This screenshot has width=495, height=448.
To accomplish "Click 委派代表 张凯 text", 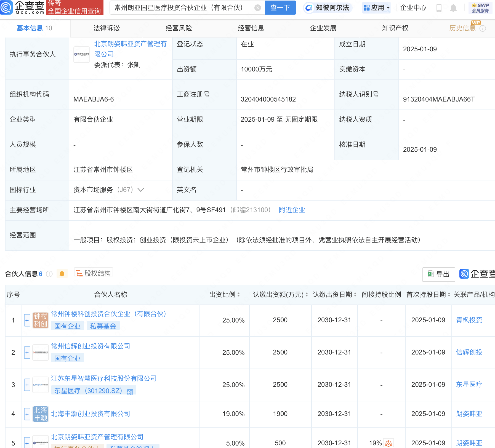I will point(117,65).
